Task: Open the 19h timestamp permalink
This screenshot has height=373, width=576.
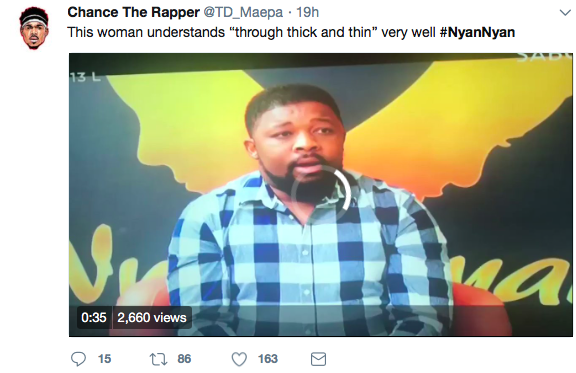Action: tap(307, 12)
